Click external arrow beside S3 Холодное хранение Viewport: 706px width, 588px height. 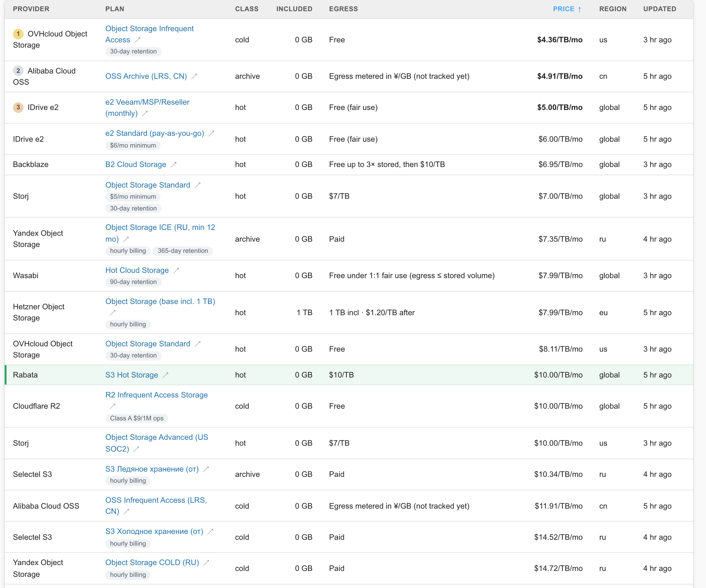point(211,532)
